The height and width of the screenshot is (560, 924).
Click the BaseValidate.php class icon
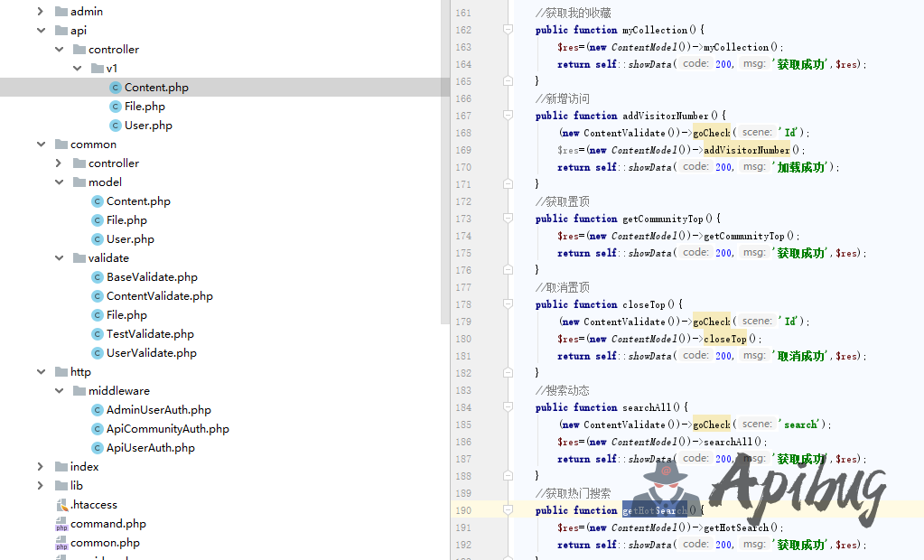98,277
